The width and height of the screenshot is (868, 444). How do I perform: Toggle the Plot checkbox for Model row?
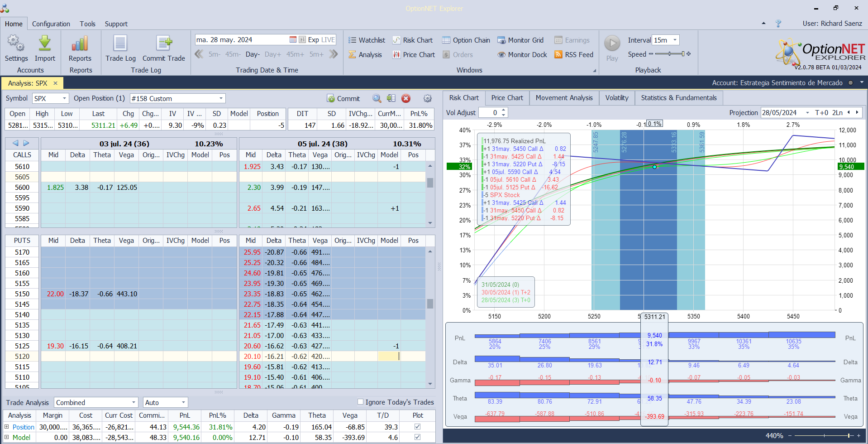coord(417,437)
